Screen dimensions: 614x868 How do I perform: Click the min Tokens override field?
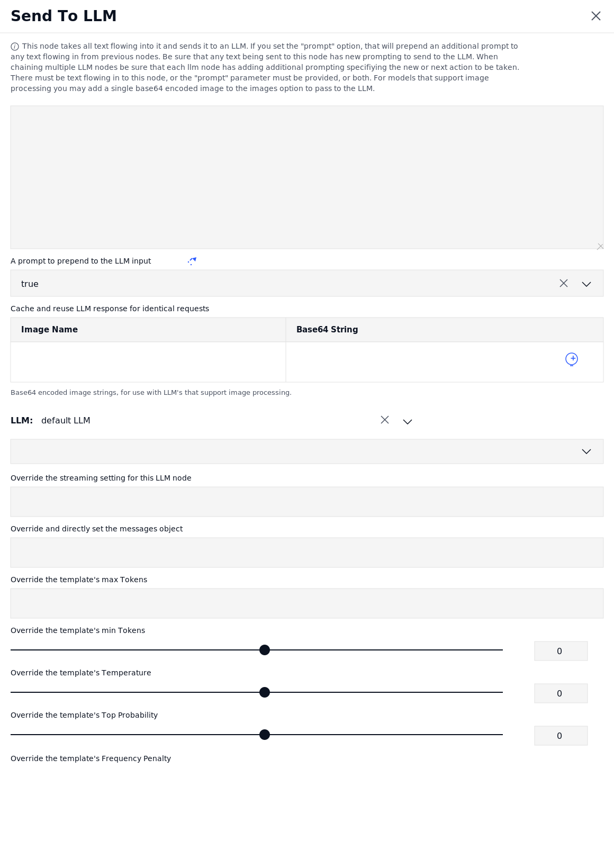coord(307,603)
